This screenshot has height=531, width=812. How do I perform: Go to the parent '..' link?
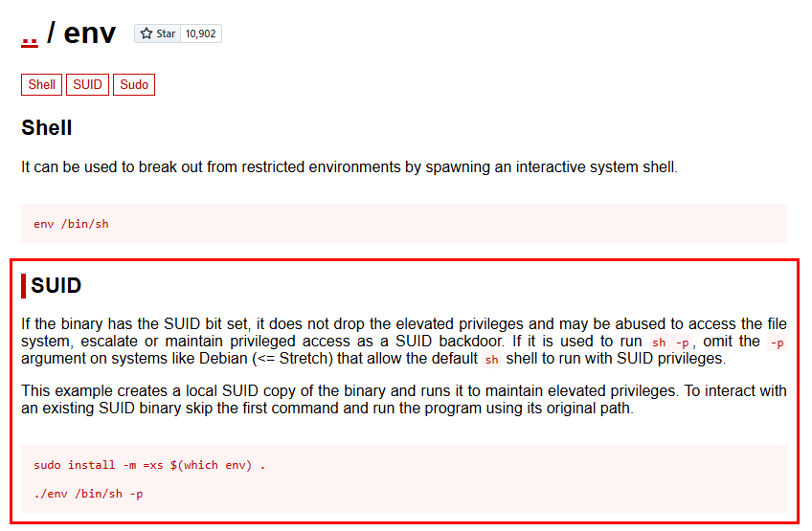coord(30,37)
